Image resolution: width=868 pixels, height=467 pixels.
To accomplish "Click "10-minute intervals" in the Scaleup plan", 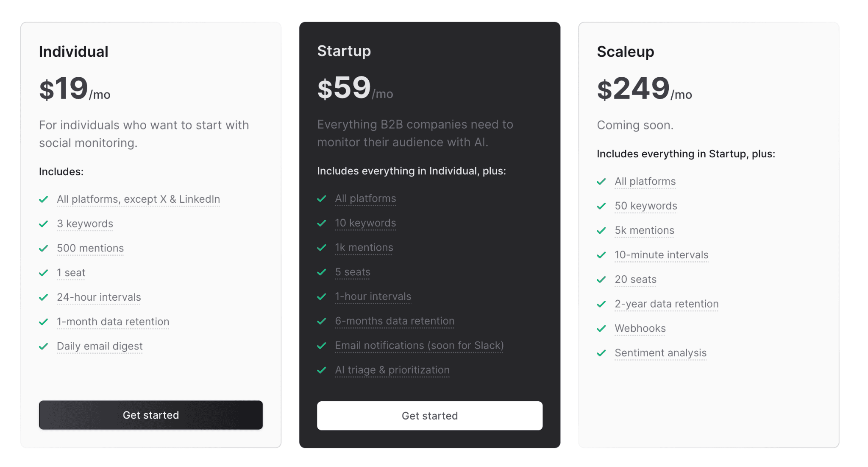I will [x=661, y=254].
